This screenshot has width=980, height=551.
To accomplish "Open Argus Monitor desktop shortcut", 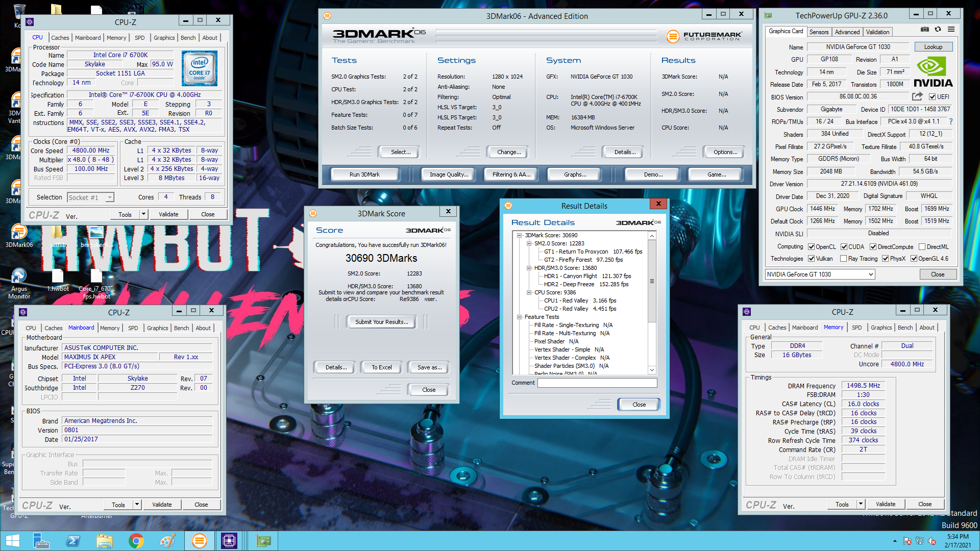I will coord(19,284).
